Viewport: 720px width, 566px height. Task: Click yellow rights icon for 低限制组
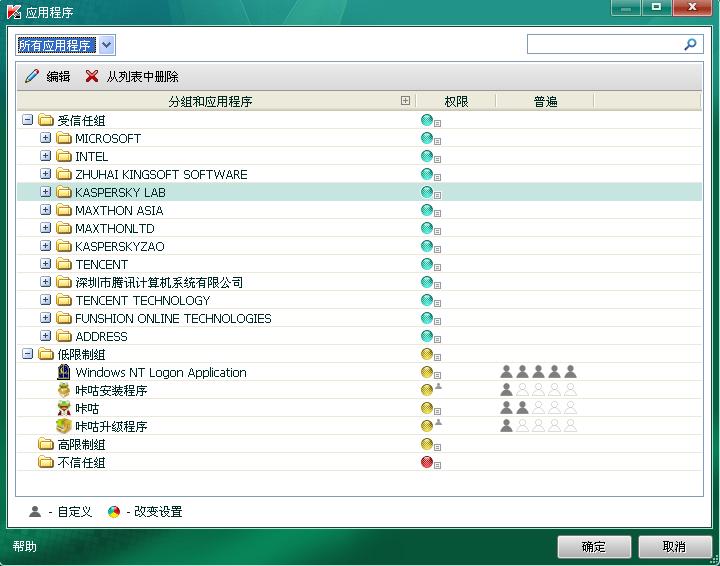tap(427, 354)
